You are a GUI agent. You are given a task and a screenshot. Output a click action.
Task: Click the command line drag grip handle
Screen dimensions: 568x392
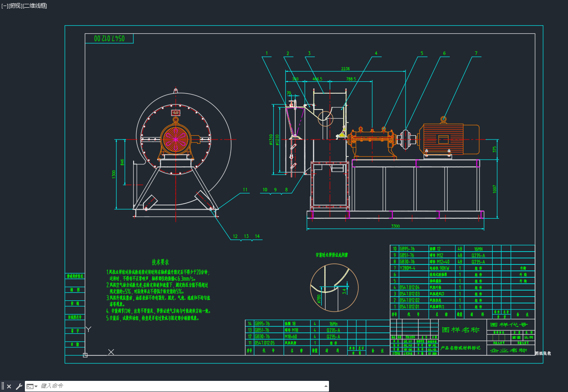tap(3, 386)
